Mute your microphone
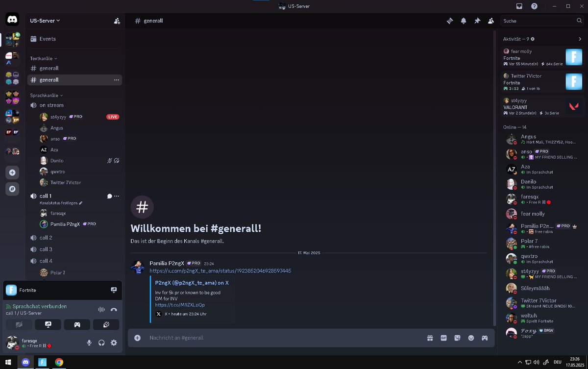The width and height of the screenshot is (588, 369). click(89, 343)
